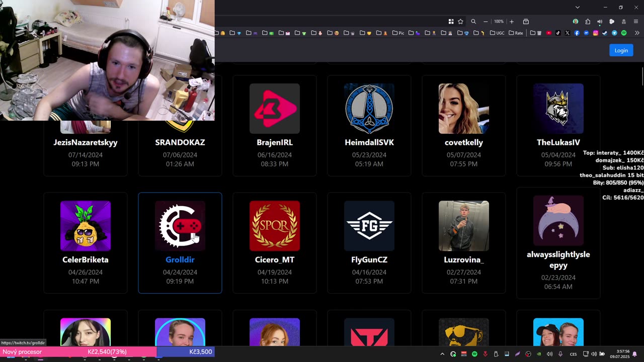Open the Telegram bookmark icon
The height and width of the screenshot is (362, 644).
[614, 33]
